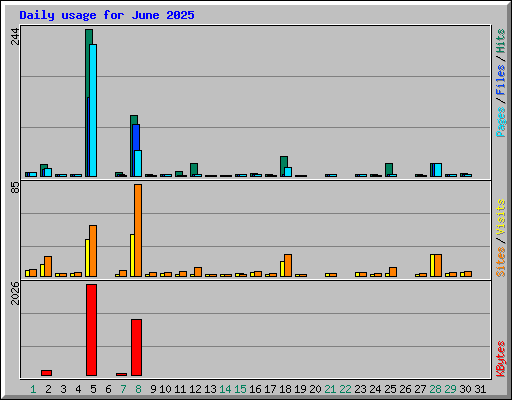
Task: Click the day 31 label on the axis
Action: point(480,389)
